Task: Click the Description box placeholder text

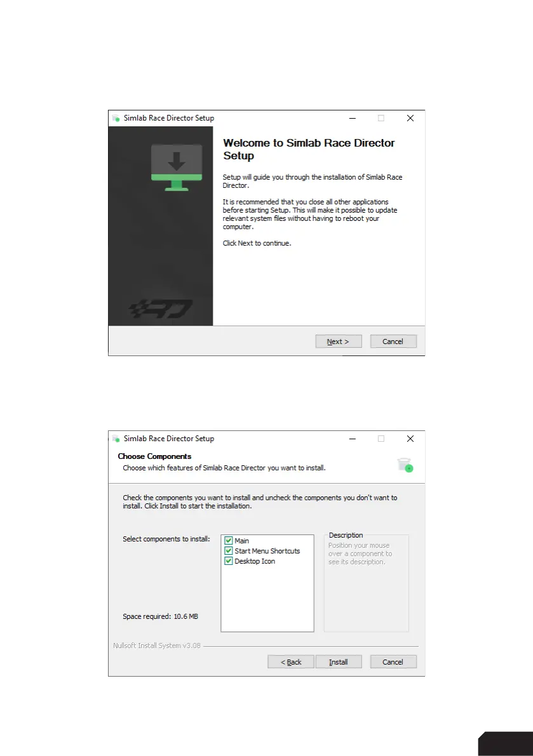Action: (360, 554)
